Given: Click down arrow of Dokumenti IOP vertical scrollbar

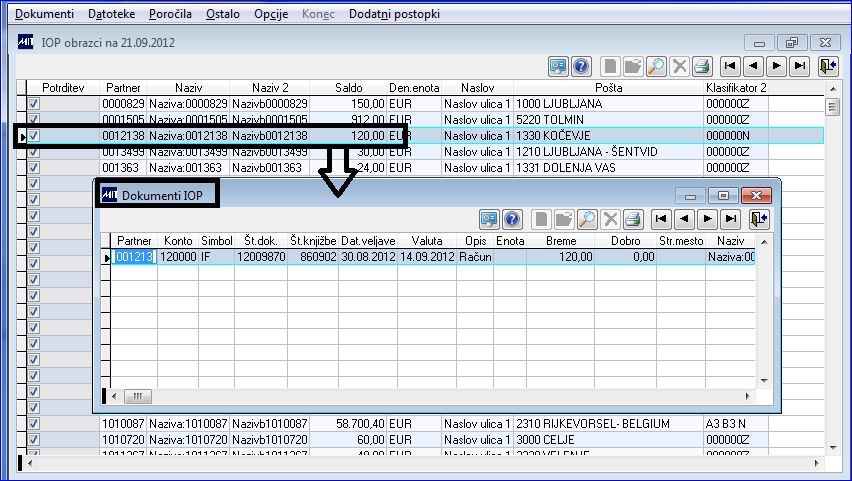Looking at the screenshot, I should [x=764, y=380].
